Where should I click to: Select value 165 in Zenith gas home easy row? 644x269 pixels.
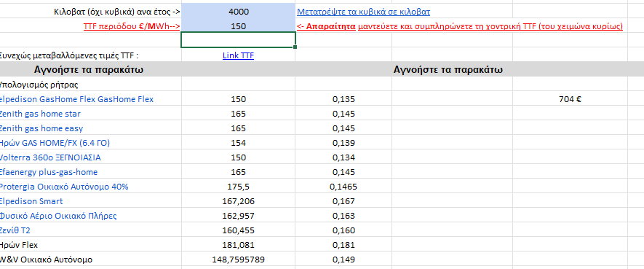tap(238, 128)
